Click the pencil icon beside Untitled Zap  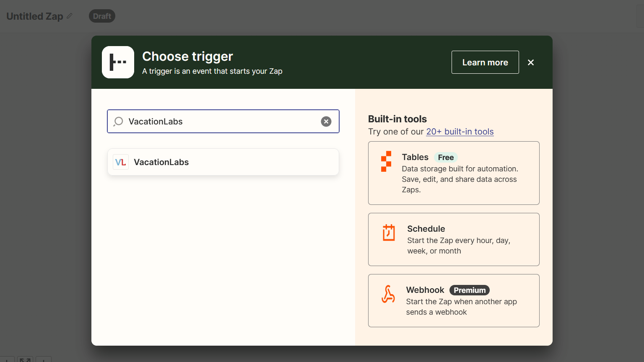coord(70,16)
